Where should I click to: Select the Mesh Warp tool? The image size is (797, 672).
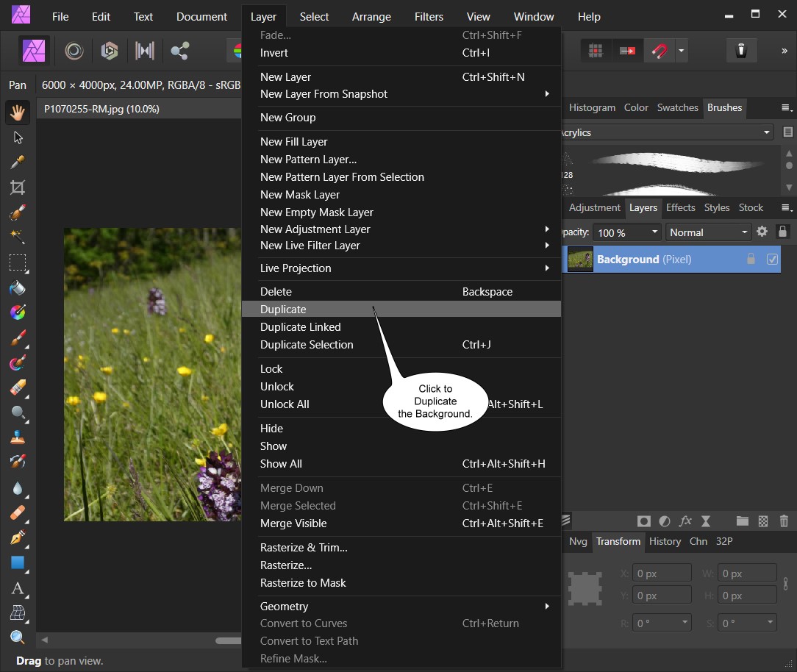(18, 613)
